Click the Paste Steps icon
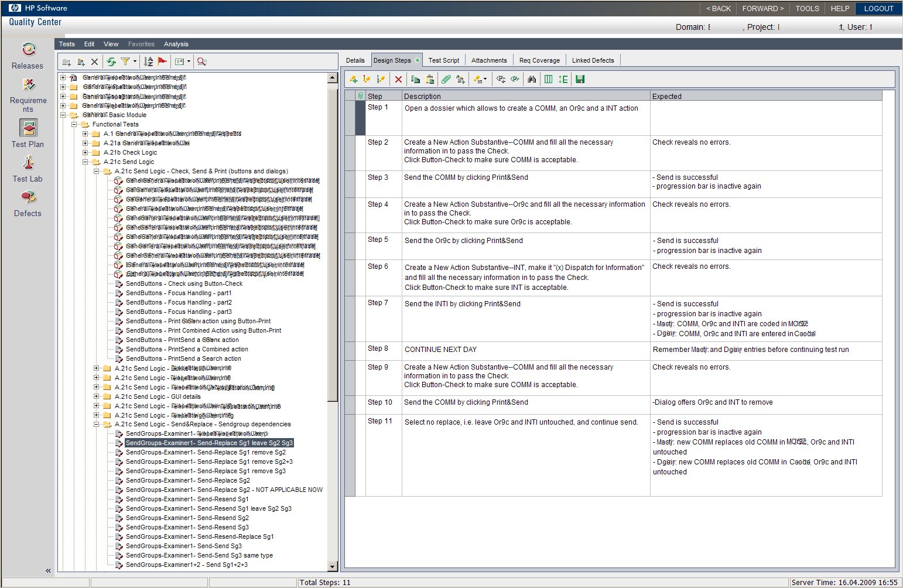 click(x=430, y=79)
